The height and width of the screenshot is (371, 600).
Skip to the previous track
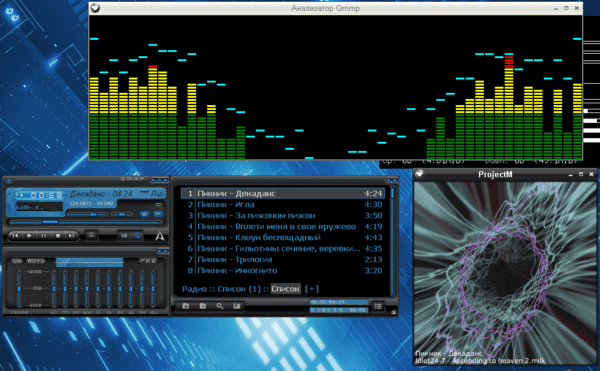(15, 236)
